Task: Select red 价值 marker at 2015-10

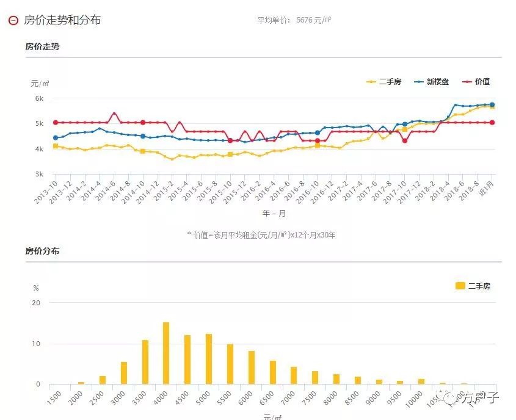Action: (230, 140)
